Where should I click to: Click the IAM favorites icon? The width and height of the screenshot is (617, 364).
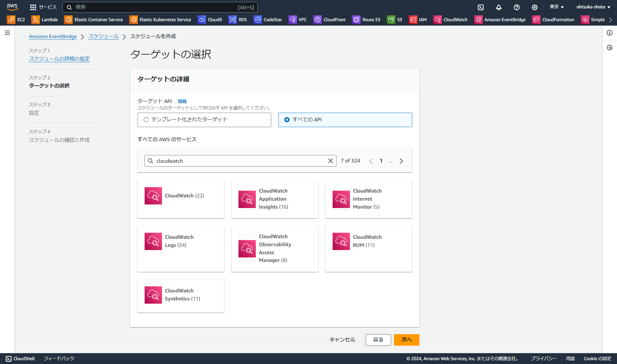click(413, 20)
